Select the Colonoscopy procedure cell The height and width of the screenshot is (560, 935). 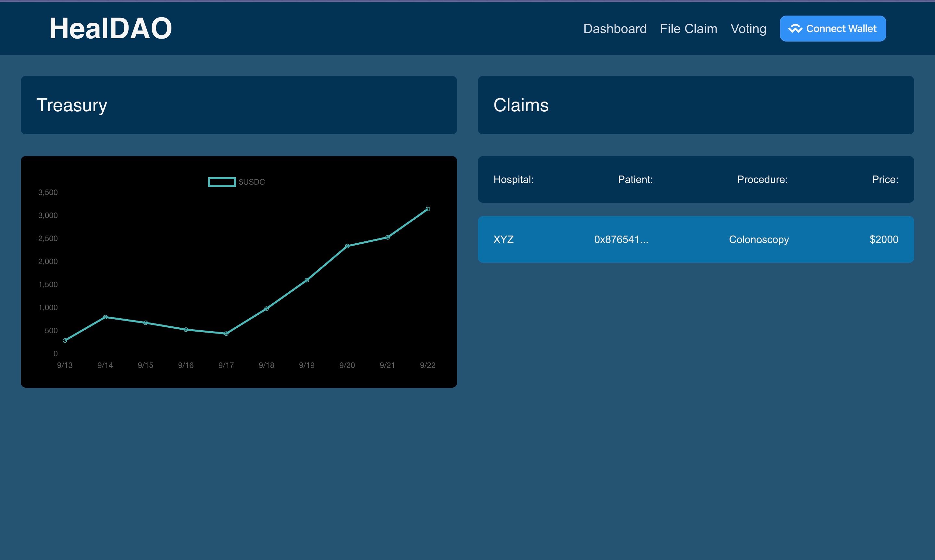(x=759, y=240)
